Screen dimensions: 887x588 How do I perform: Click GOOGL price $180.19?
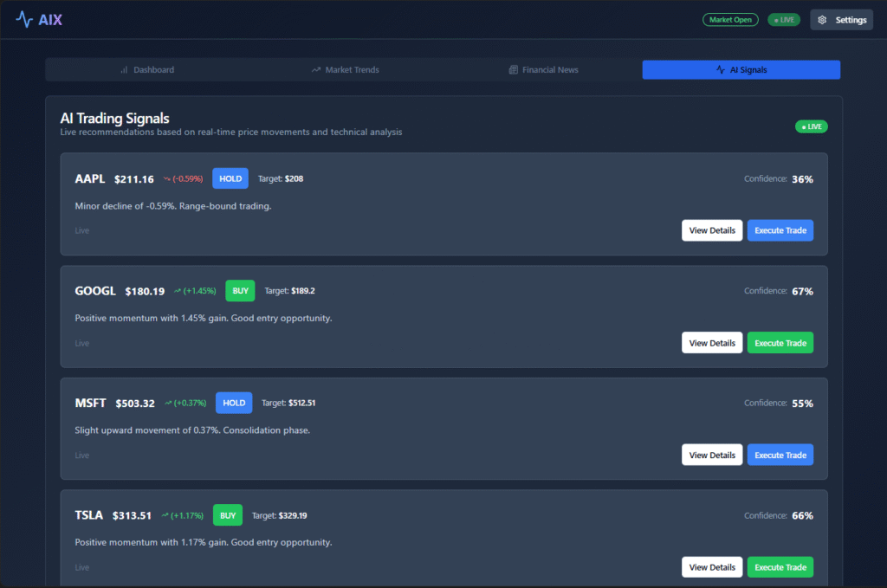pyautogui.click(x=145, y=291)
